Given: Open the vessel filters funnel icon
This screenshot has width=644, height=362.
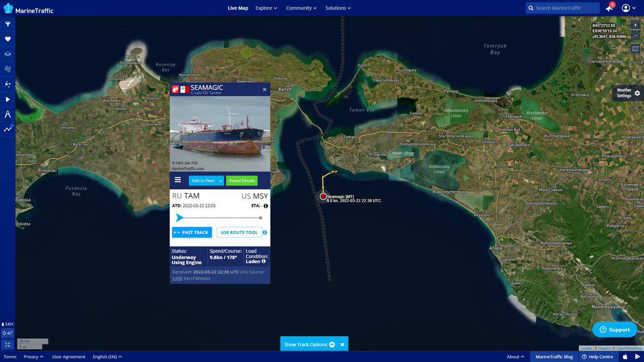Looking at the screenshot, I should click(8, 24).
